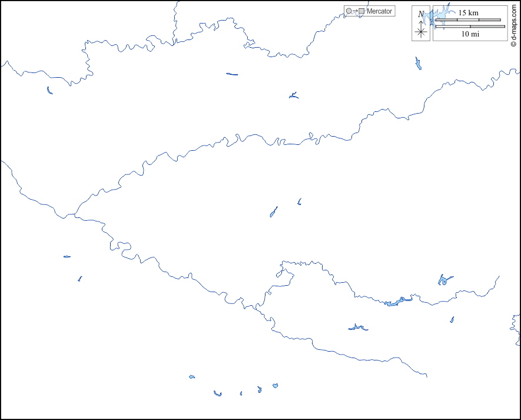Click the tiny lake at the far left upper edge
This screenshot has height=420, width=521.
coord(49,91)
